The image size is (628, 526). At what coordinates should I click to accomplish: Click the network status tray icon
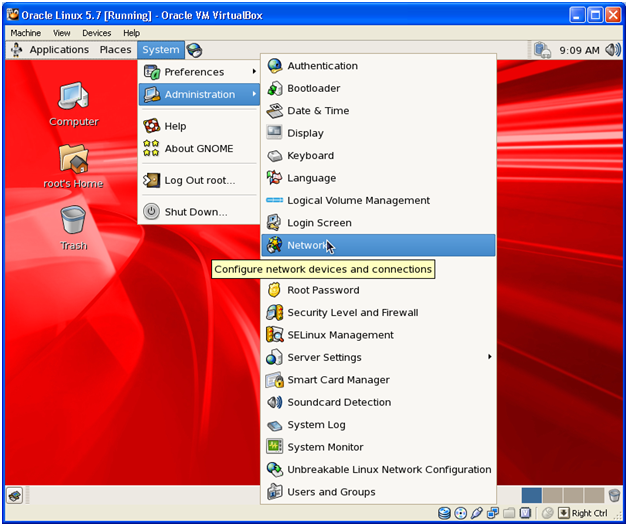(x=542, y=50)
